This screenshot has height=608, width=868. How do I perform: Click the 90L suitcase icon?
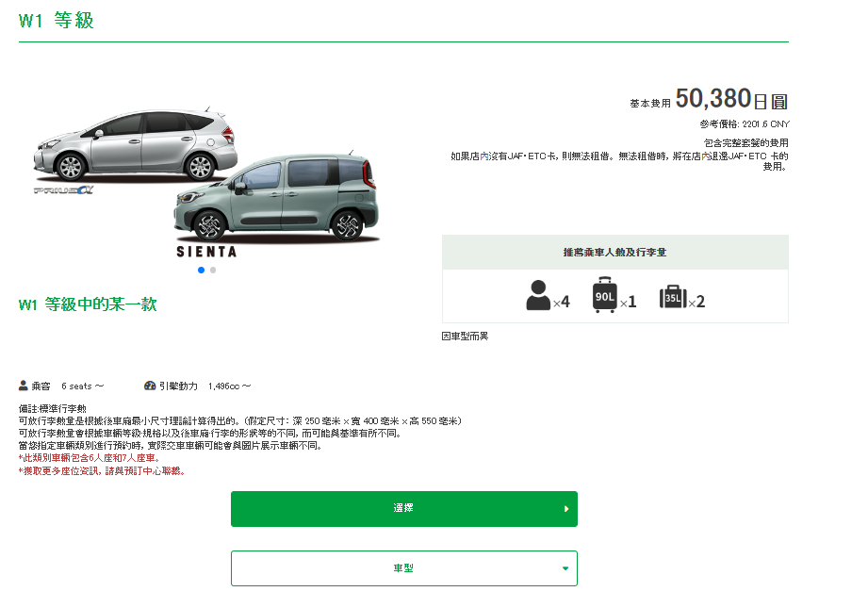tap(604, 295)
